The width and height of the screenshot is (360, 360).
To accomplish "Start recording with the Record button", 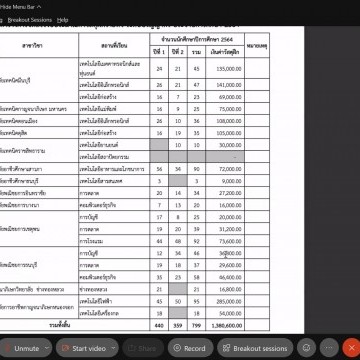I will 190,348.
